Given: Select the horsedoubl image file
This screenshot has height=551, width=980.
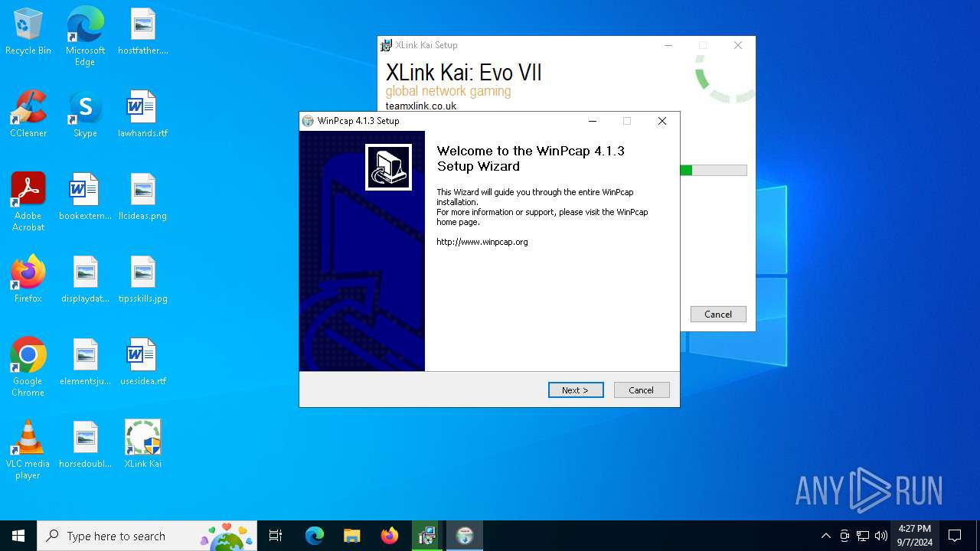Looking at the screenshot, I should (85, 445).
